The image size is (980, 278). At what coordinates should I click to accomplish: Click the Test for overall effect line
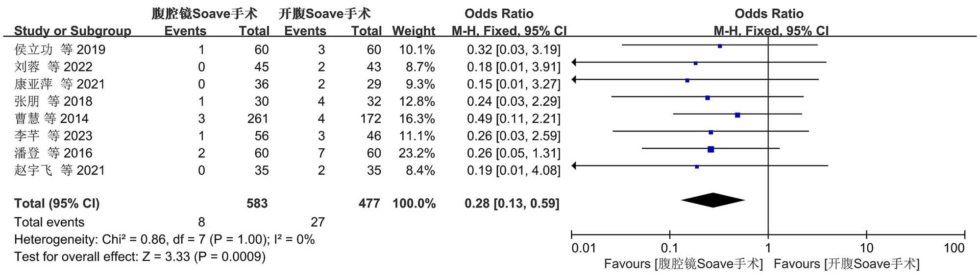tap(140, 257)
